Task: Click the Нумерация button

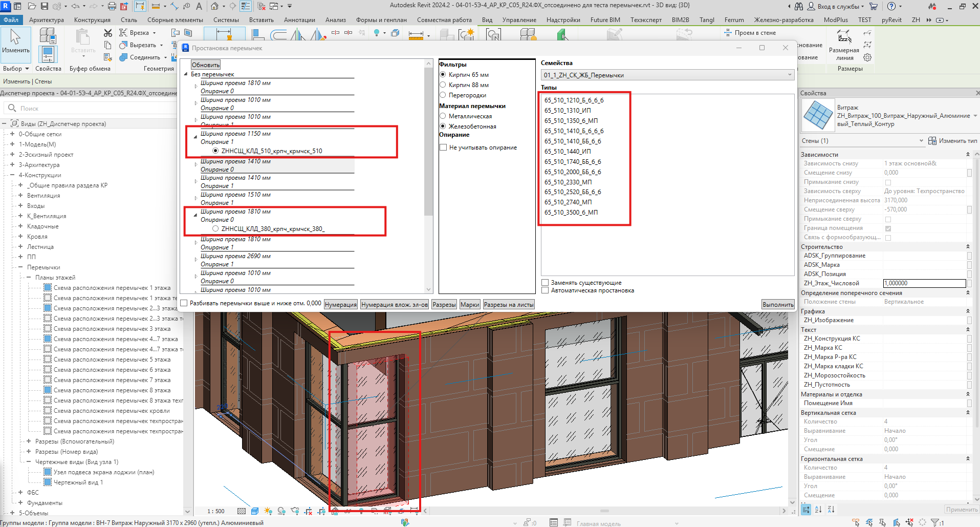Action: click(341, 305)
